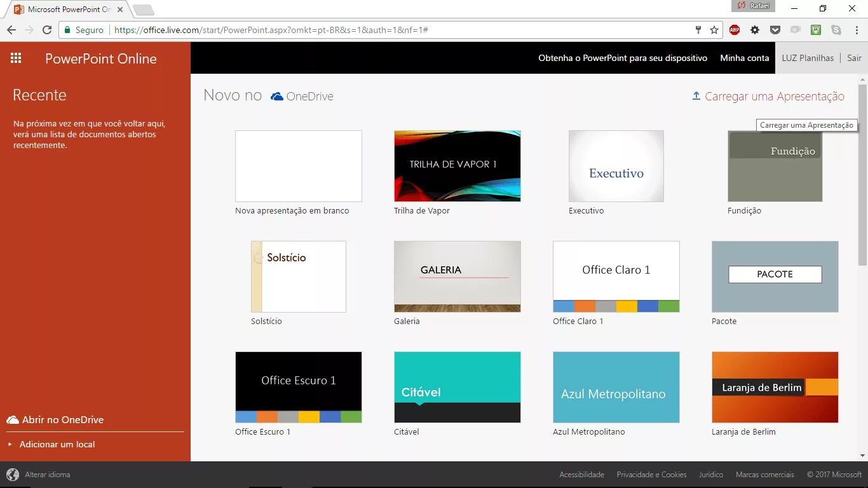This screenshot has height=488, width=868.
Task: Choose the Office Claro 1 template
Action: (616, 276)
